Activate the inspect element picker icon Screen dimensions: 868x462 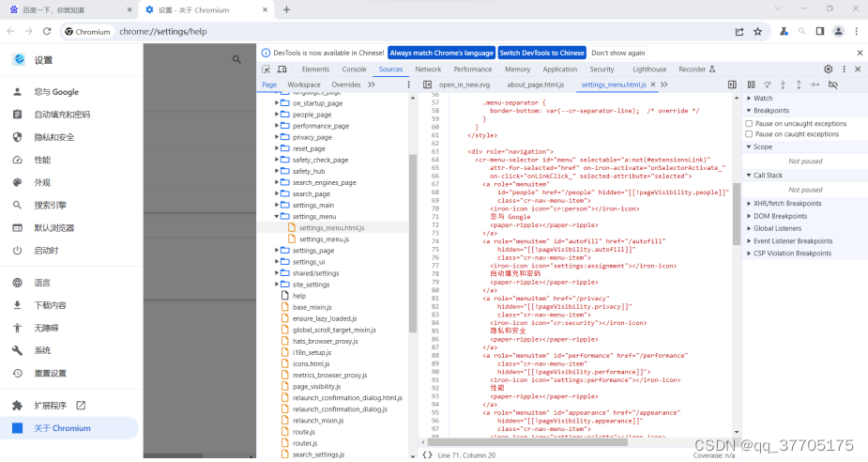pos(266,69)
